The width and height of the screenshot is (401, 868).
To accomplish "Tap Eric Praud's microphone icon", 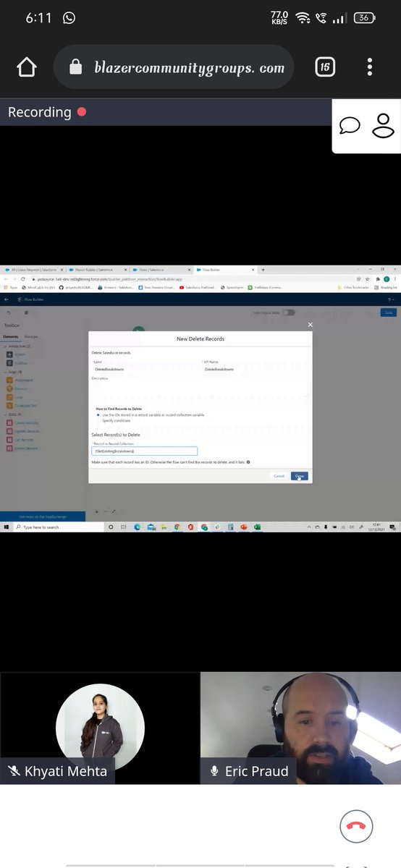I will 214,771.
